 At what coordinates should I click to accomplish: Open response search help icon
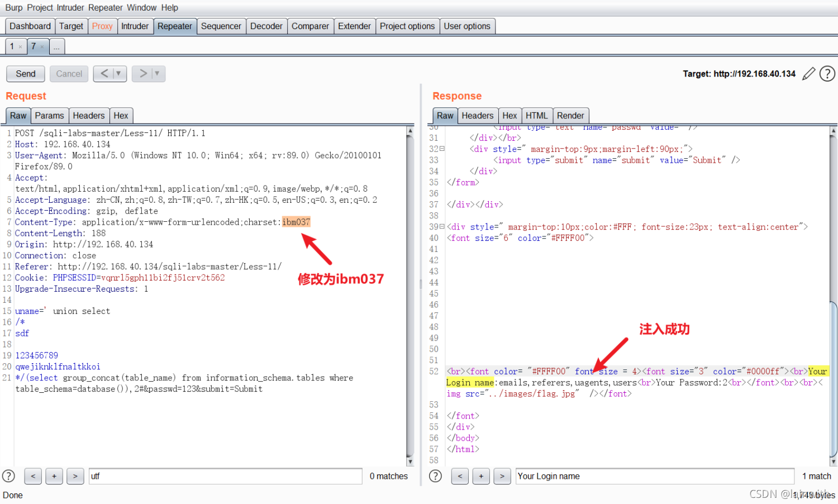click(435, 476)
